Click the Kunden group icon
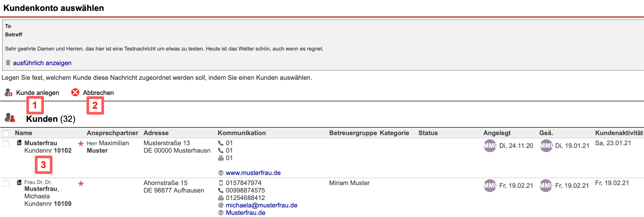The height and width of the screenshot is (217, 644). [10, 118]
